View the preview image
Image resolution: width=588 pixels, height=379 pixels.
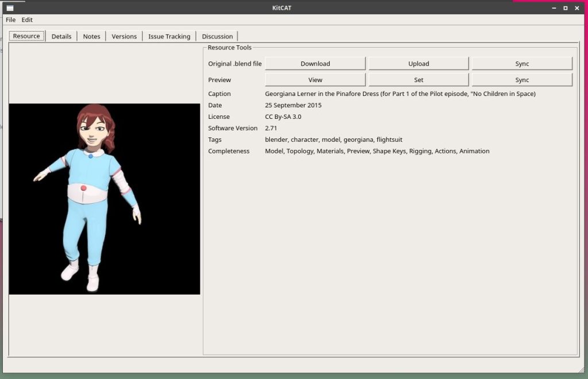point(315,79)
